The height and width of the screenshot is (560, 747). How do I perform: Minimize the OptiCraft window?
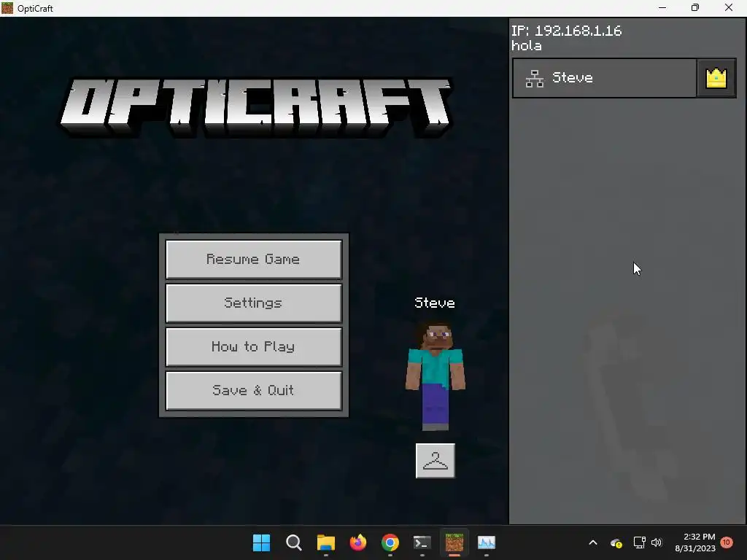(x=662, y=8)
